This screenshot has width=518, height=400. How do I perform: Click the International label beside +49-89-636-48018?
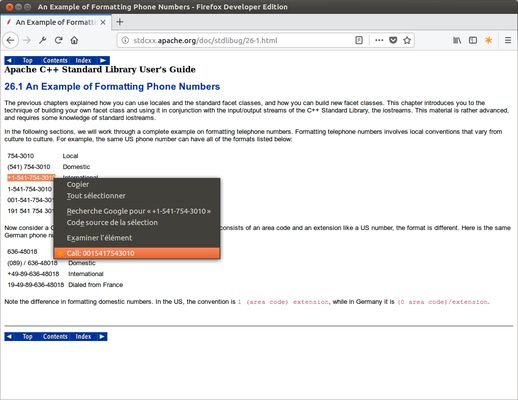tap(86, 274)
